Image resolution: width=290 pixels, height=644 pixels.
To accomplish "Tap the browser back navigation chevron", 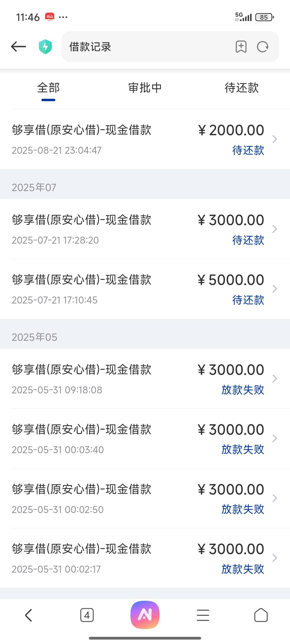I will pos(28,615).
